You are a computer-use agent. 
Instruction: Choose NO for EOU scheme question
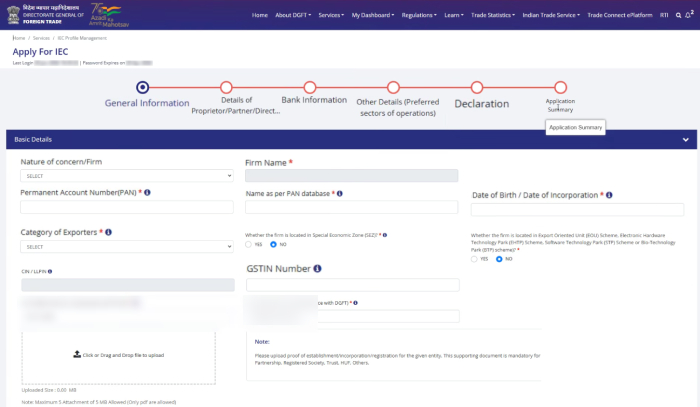[499, 259]
